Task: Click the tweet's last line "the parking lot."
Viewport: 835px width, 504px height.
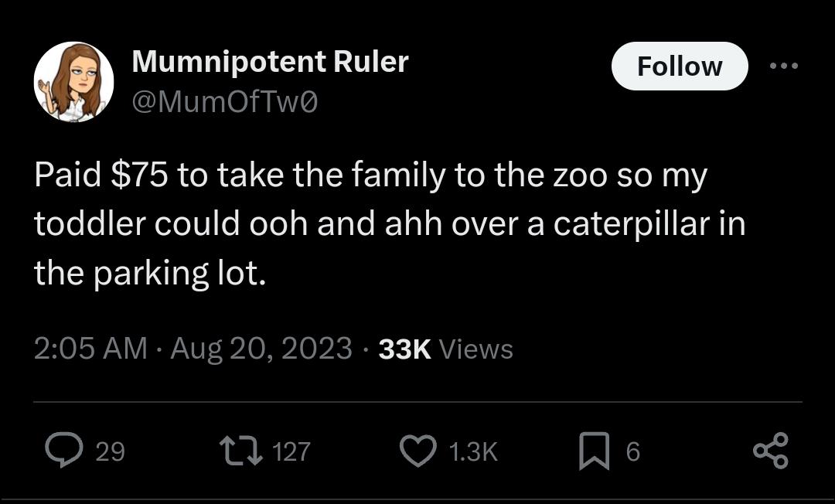Action: click(150, 273)
